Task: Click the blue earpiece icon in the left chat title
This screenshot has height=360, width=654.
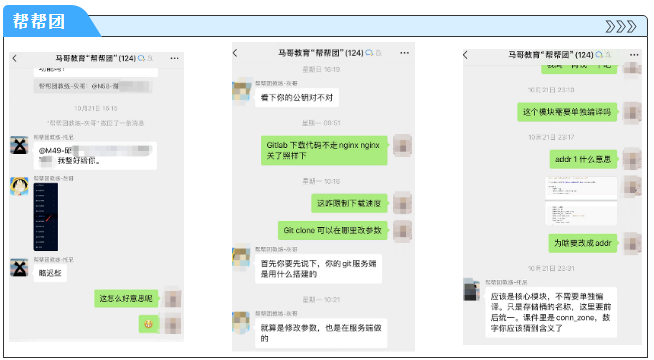Action: [141, 58]
